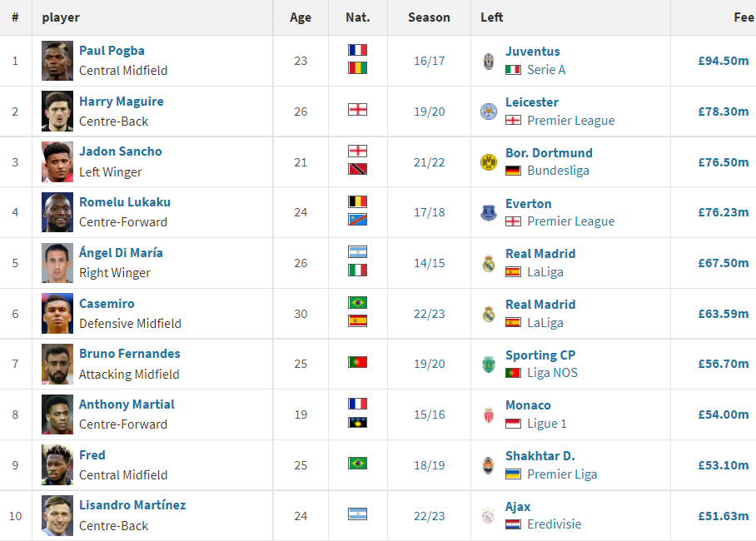Click the £94.50m transfer fee link
The image size is (756, 541).
[x=723, y=61]
